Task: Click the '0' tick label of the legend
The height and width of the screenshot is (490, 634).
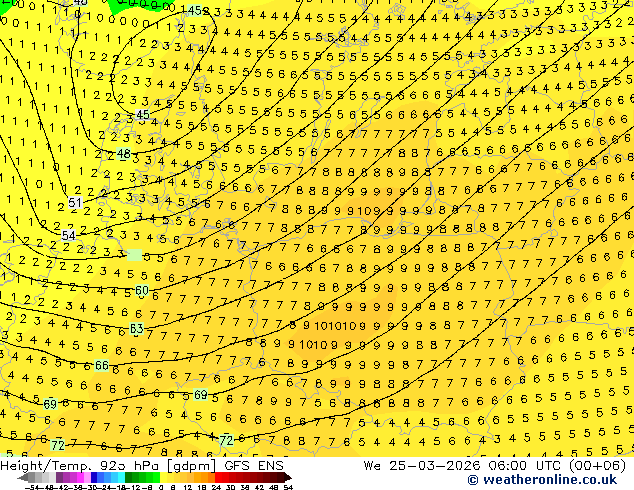Action: click(161, 487)
